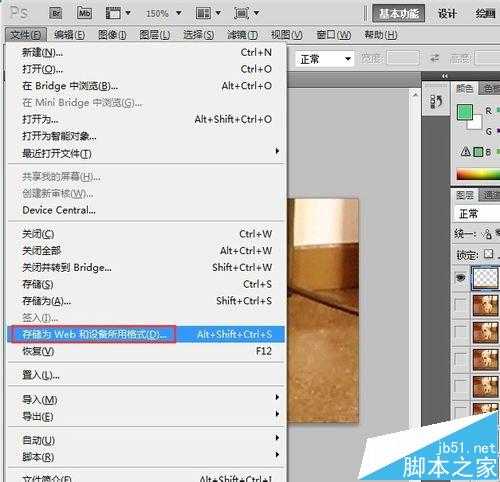
Task: Choose 存储(S) to save
Action: pos(146,284)
